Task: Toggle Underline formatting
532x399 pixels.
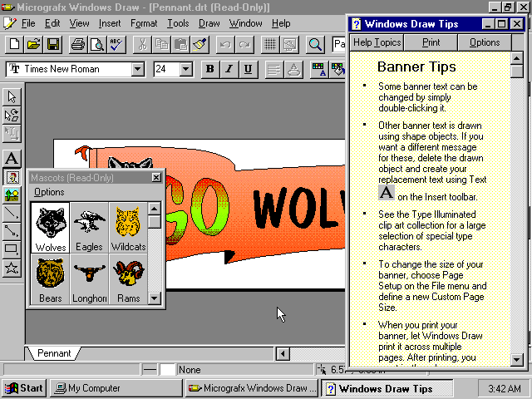Action: click(248, 69)
